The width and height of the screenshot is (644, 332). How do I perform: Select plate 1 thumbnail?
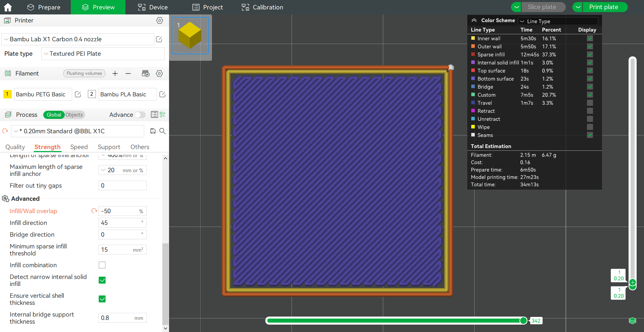pyautogui.click(x=190, y=36)
